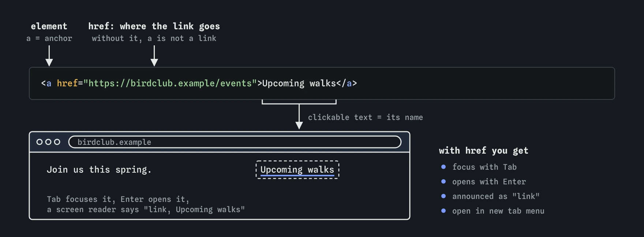This screenshot has height=237, width=644.
Task: Select the "href: where the link goes" heading
Action: pos(154,26)
